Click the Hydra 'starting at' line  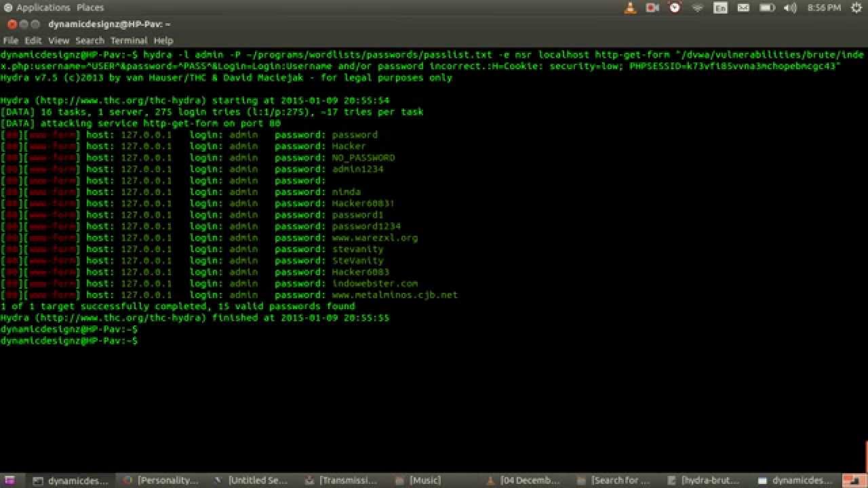click(x=195, y=100)
